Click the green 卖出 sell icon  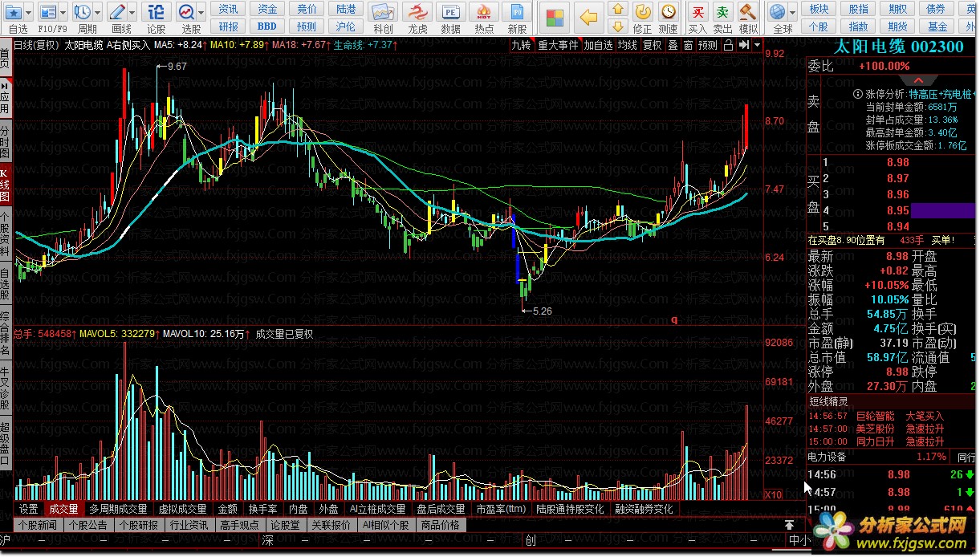pyautogui.click(x=723, y=12)
